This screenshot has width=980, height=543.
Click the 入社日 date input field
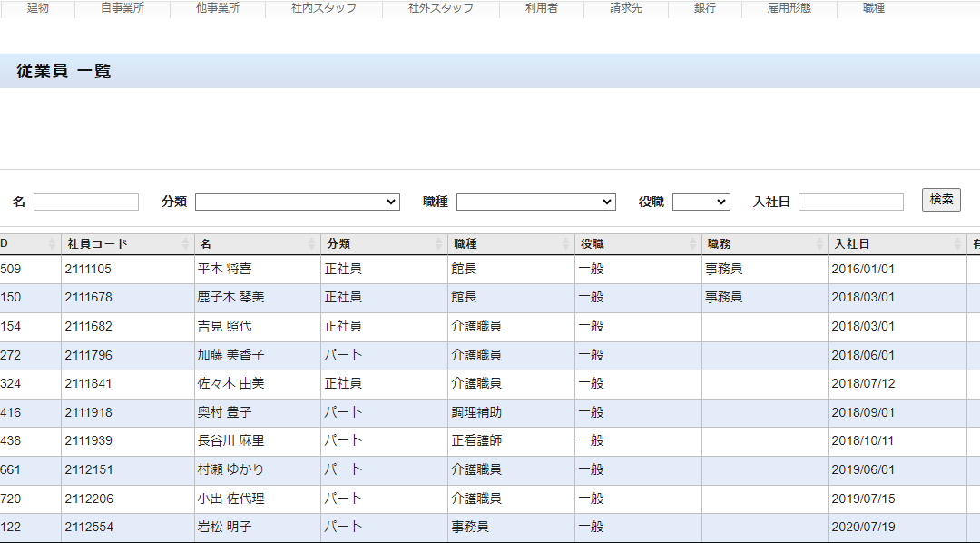(x=850, y=202)
